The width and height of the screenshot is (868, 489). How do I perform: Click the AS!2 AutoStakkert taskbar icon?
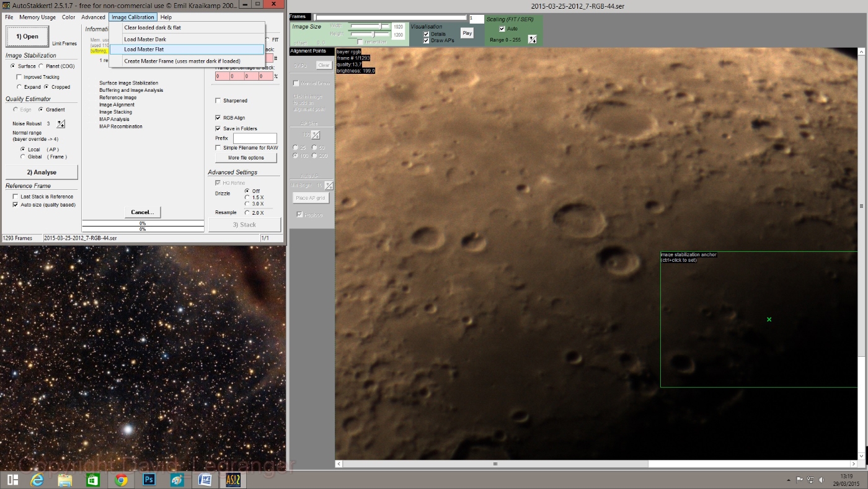pos(232,480)
